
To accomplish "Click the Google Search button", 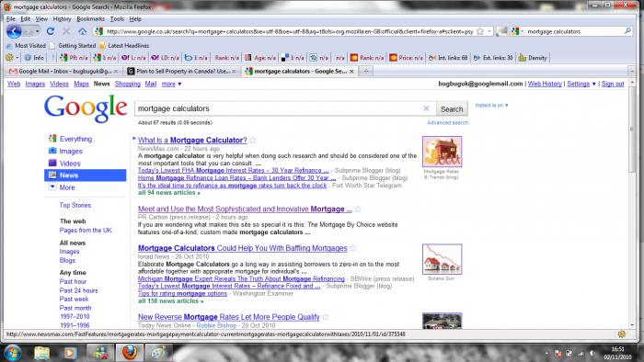I will (x=452, y=109).
